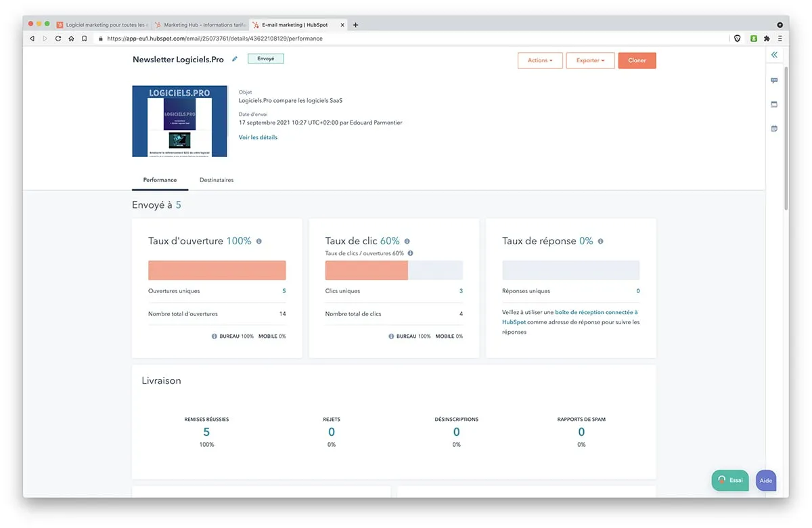
Task: Click the Cloner button
Action: [x=637, y=60]
